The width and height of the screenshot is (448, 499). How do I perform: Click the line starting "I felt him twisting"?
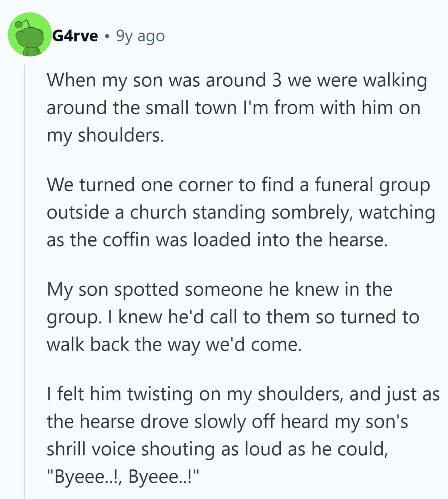(243, 394)
